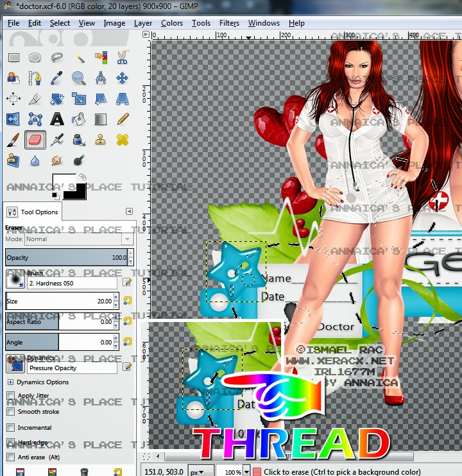
Task: Open the File menu
Action: pyautogui.click(x=13, y=23)
